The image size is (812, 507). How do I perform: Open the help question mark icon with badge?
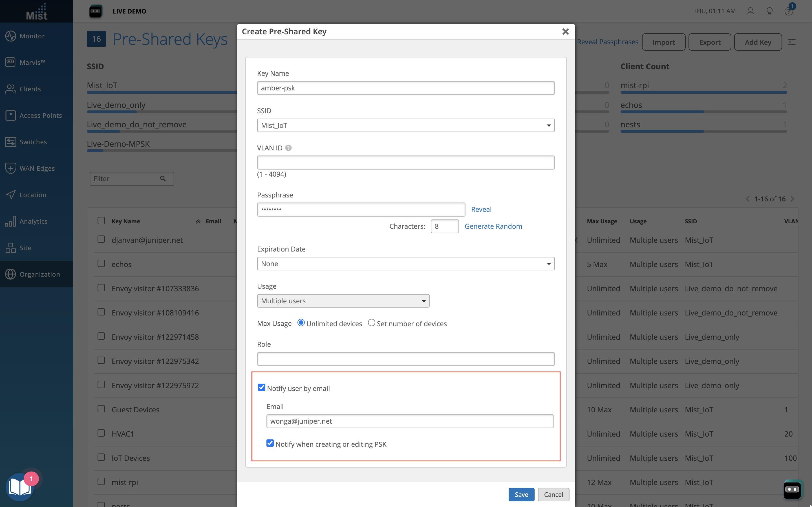click(x=788, y=11)
